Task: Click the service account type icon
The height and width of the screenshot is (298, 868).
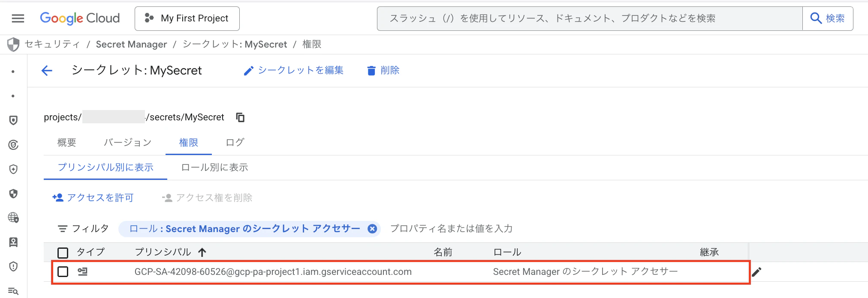Action: coord(82,271)
